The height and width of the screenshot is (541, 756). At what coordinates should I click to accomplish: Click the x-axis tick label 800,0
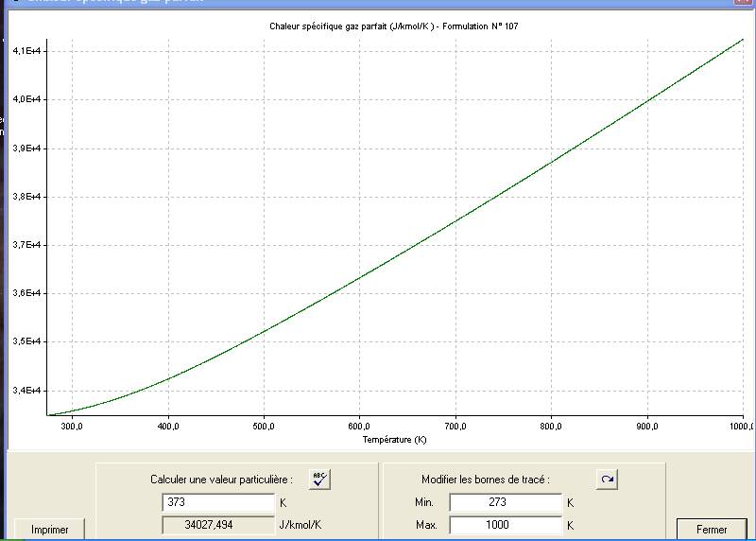(x=551, y=427)
